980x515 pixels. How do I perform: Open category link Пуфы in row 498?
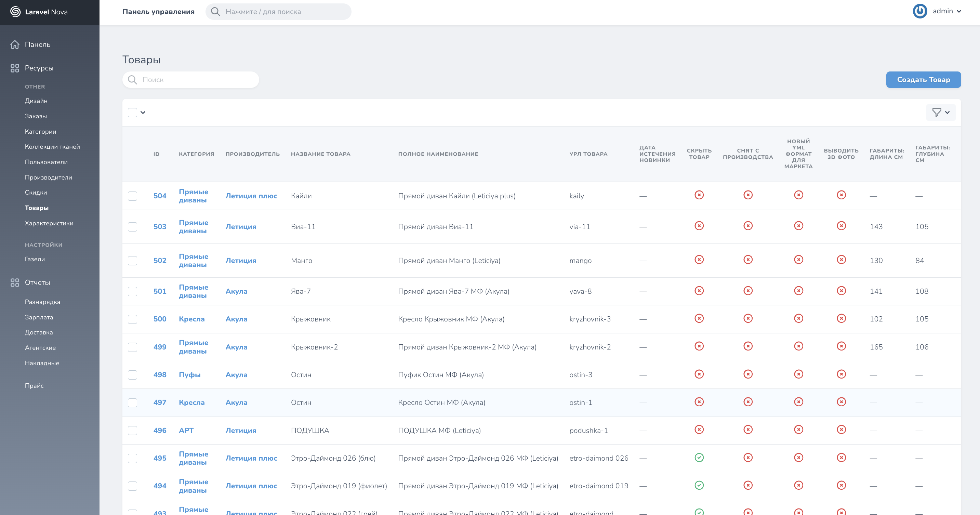[x=189, y=375]
